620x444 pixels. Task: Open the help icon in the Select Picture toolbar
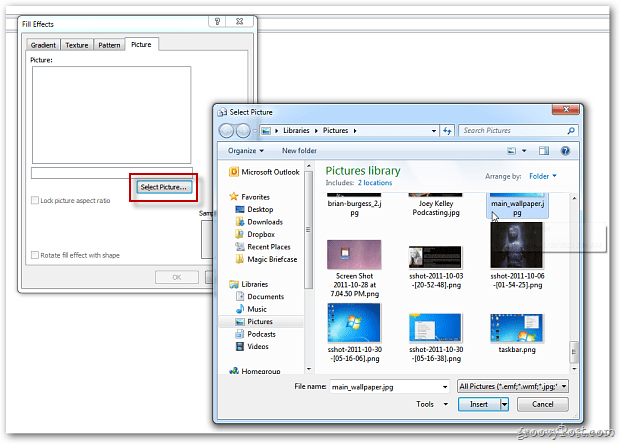pos(565,151)
